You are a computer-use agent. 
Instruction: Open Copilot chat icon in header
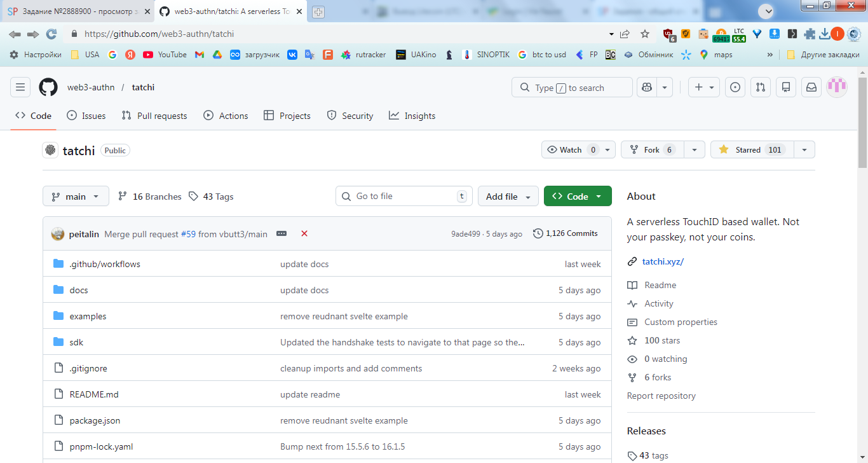pyautogui.click(x=647, y=87)
